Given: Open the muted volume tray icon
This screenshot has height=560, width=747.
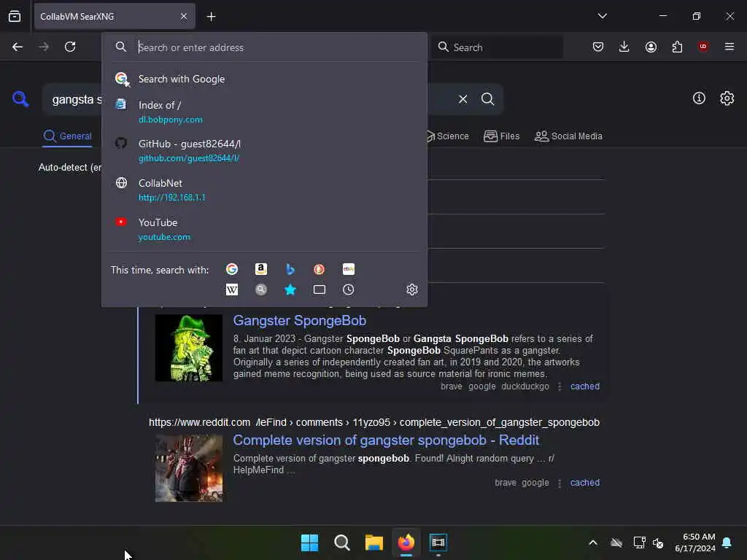Looking at the screenshot, I should click(x=659, y=542).
